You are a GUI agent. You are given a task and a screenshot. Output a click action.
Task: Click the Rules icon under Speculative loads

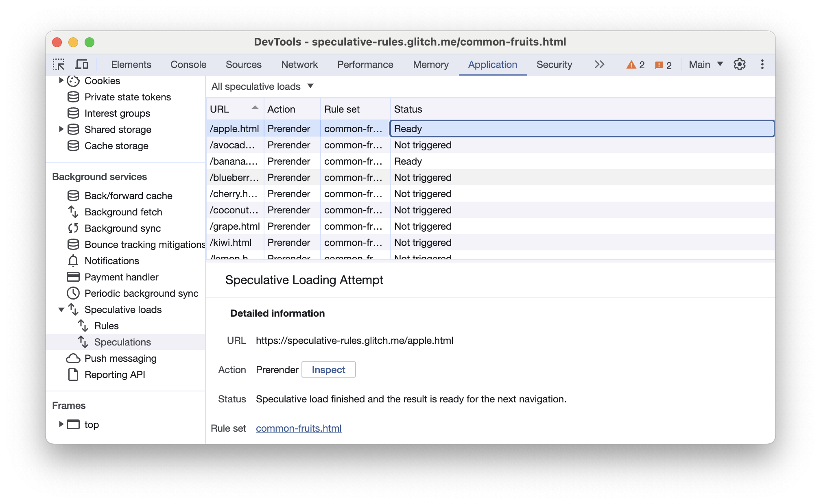84,325
